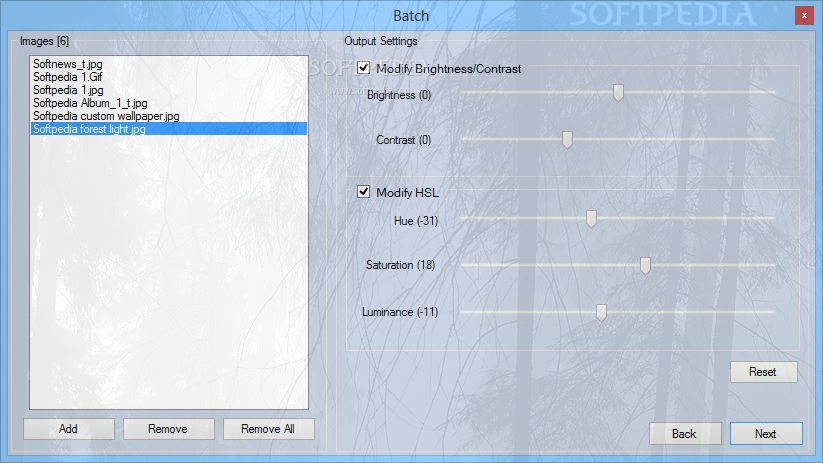Select Softpedia forest light.jpg file
Screen dimensions: 823x463
(x=168, y=129)
